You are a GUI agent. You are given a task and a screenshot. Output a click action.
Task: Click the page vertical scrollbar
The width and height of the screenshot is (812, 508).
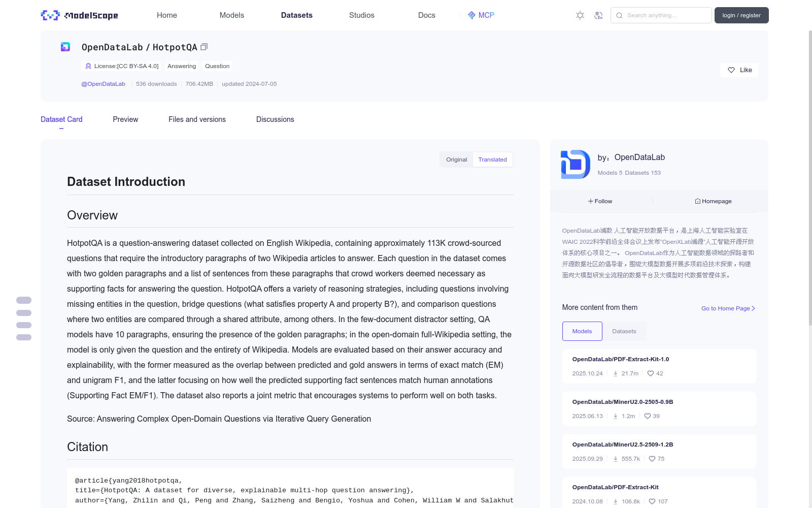(810, 178)
